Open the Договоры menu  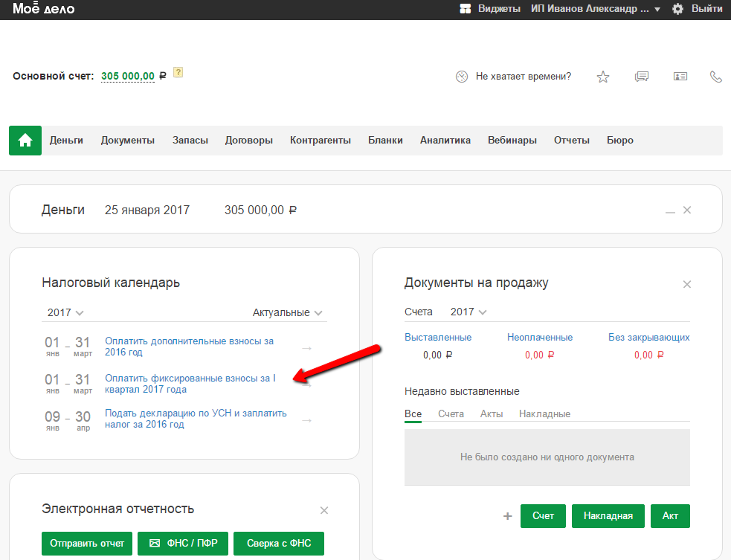(x=249, y=141)
